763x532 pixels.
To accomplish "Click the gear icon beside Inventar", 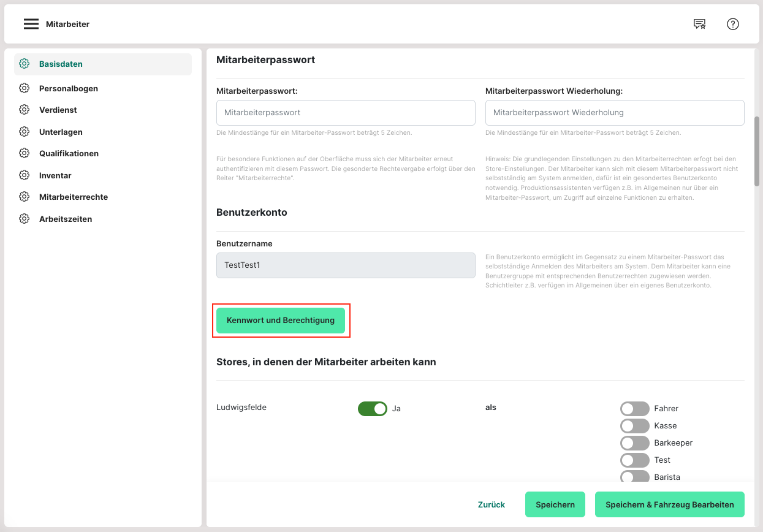I will [25, 175].
